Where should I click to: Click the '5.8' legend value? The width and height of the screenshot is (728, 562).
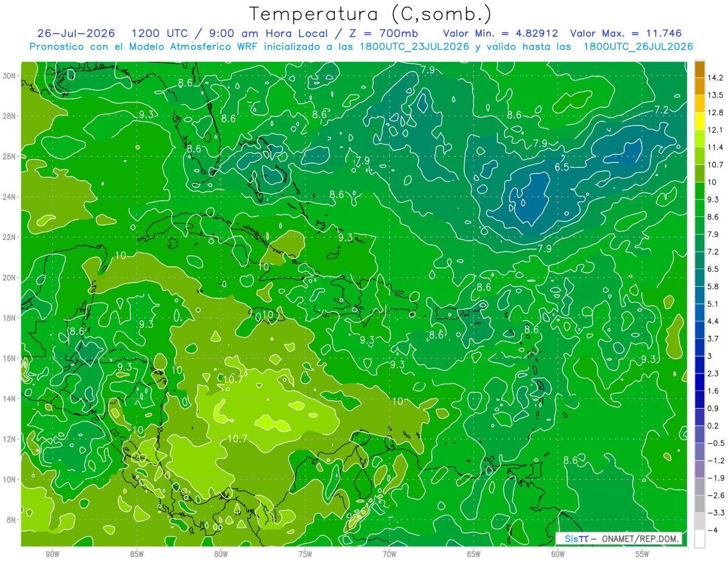[713, 286]
